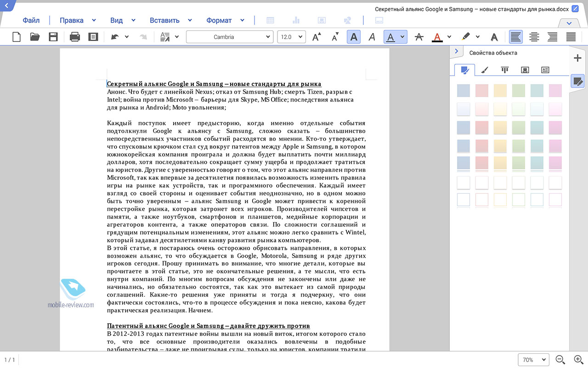Viewport: 588px width, 368px height.
Task: Increase the font size
Action: coord(317,37)
